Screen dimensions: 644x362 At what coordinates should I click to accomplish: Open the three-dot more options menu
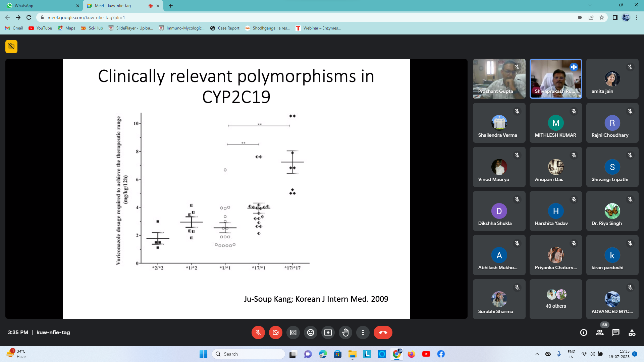pos(363,333)
